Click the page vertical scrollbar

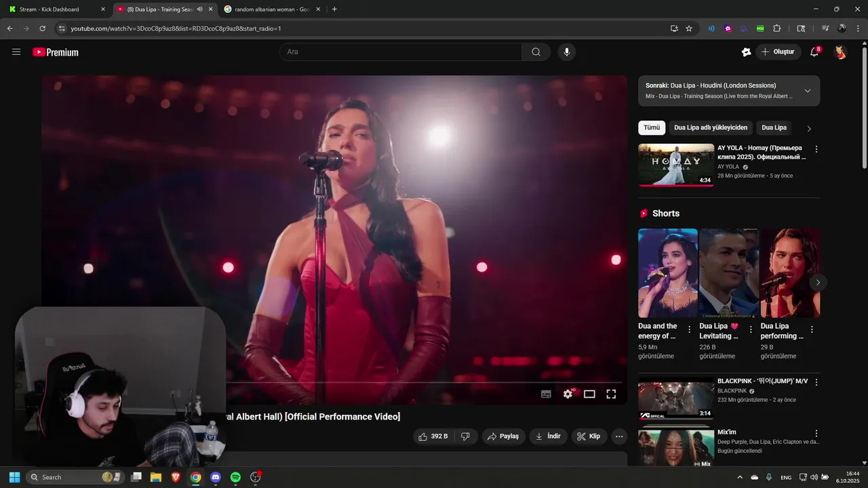[864, 108]
